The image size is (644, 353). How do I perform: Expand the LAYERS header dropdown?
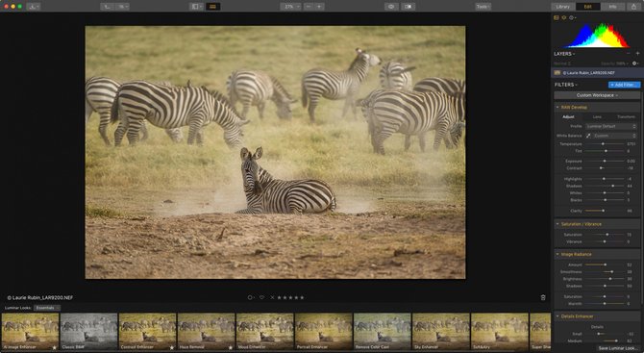[564, 54]
